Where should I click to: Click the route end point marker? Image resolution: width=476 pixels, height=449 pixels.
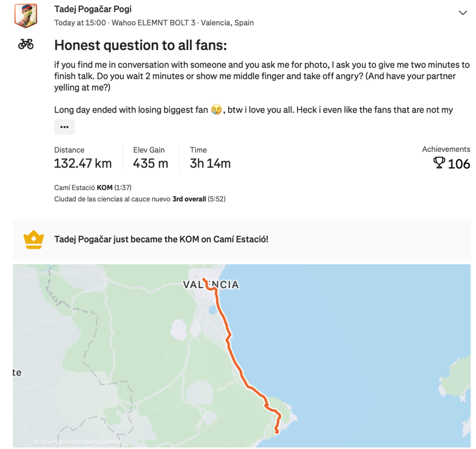point(276,432)
